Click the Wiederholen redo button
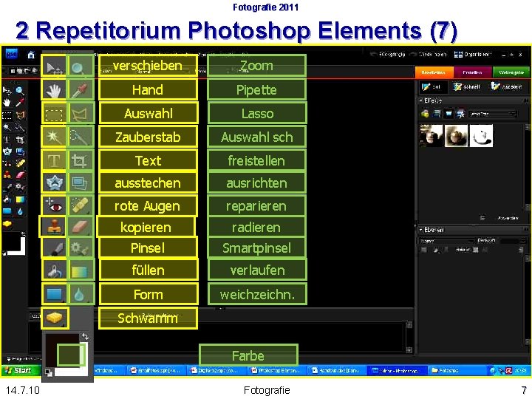 pyautogui.click(x=429, y=54)
